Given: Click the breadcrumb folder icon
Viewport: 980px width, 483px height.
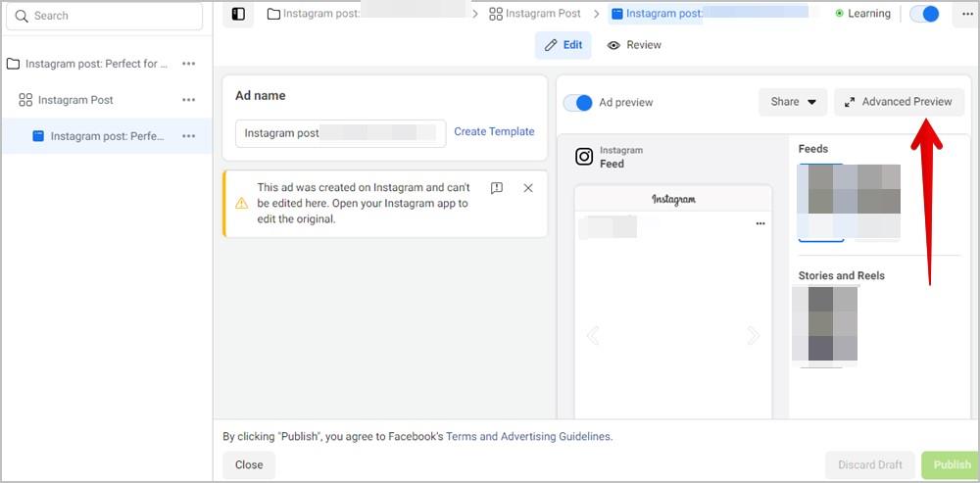Looking at the screenshot, I should (x=273, y=14).
